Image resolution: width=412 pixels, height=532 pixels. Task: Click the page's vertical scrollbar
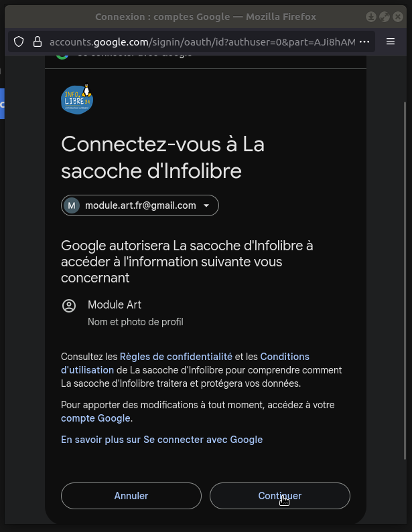point(404,268)
